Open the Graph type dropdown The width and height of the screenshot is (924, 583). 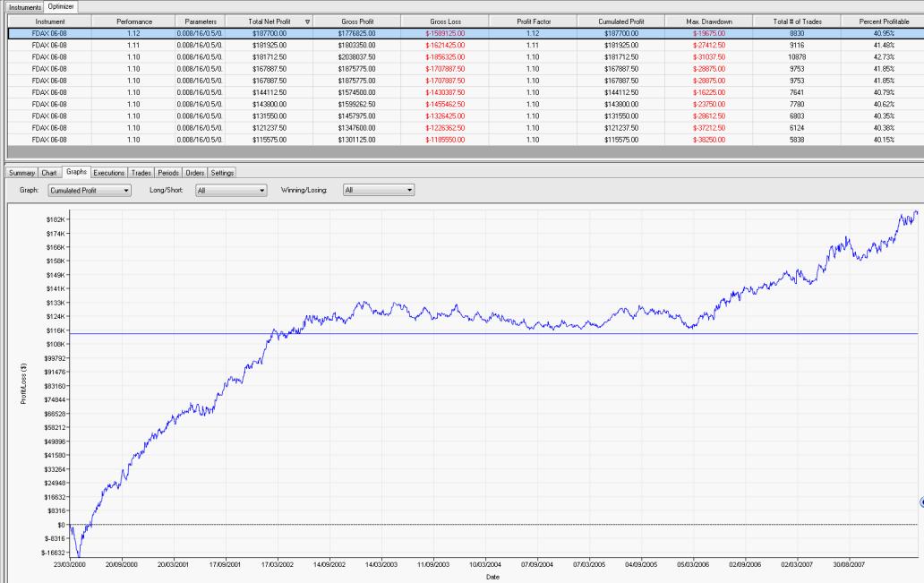[90, 190]
